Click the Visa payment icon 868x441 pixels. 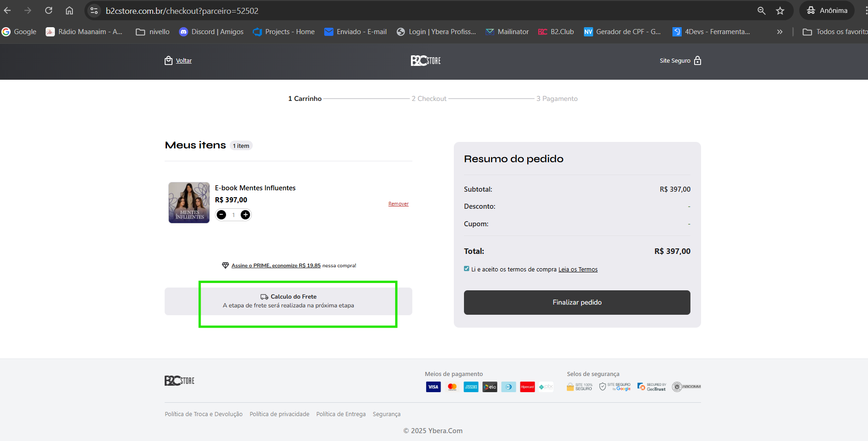pyautogui.click(x=434, y=387)
